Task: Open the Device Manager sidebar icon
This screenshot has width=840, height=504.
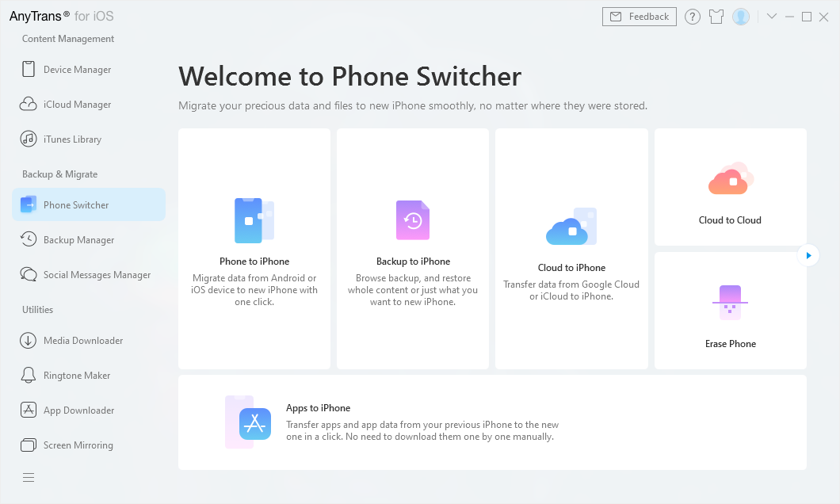Action: tap(29, 69)
